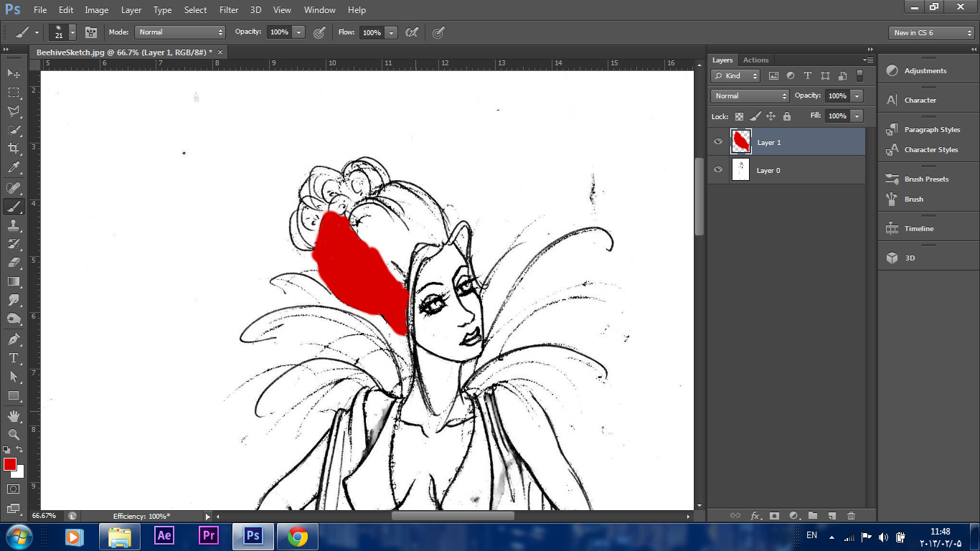Open the Character panel

(920, 100)
